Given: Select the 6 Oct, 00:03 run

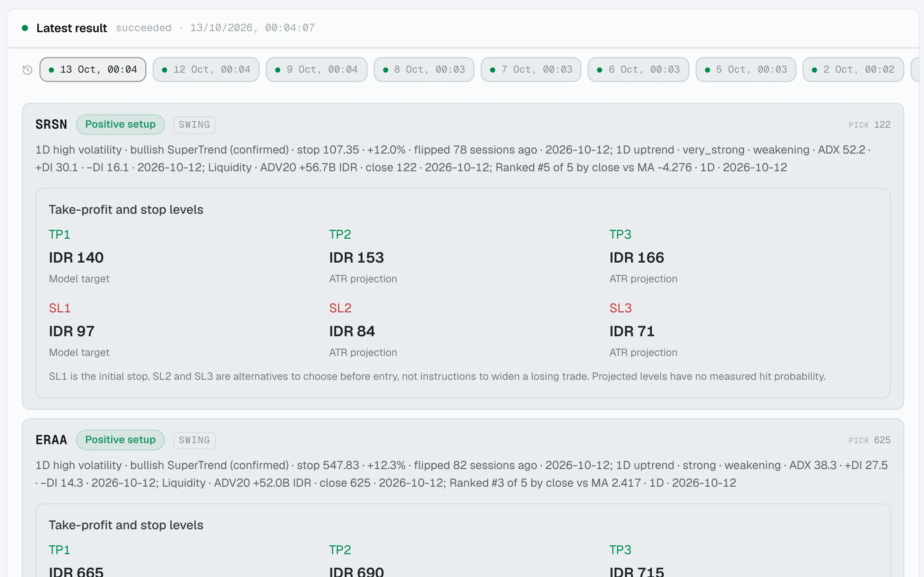Looking at the screenshot, I should [638, 70].
